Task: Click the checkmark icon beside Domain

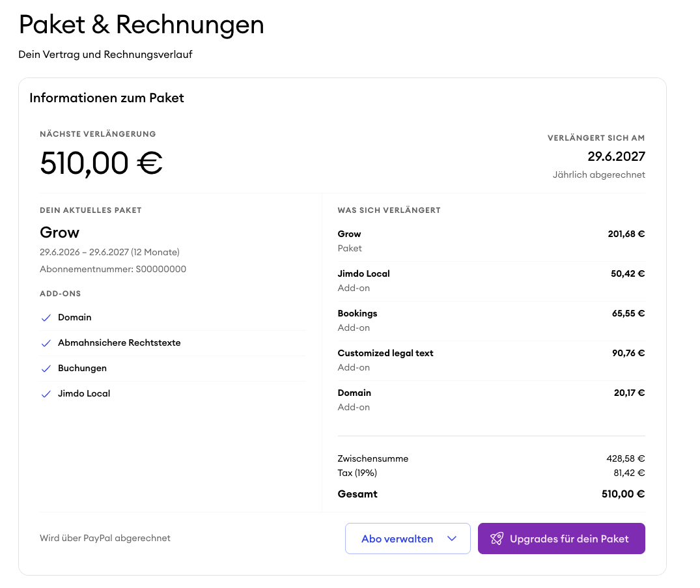Action: [x=46, y=317]
